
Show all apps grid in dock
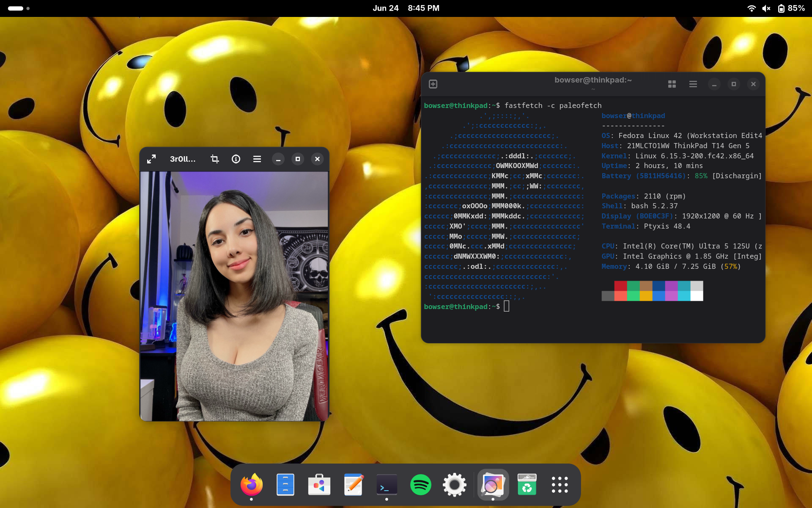(560, 485)
